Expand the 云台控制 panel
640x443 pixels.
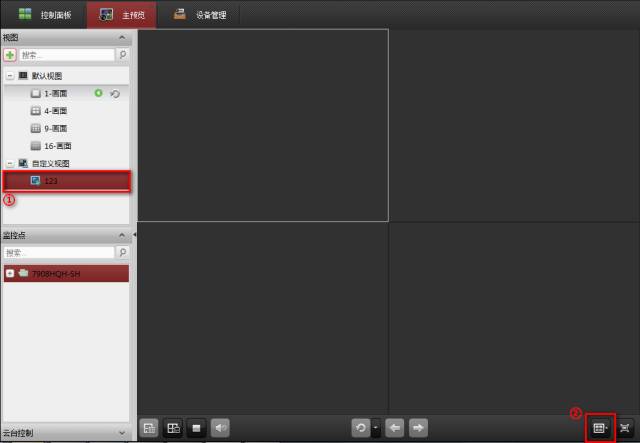point(123,434)
